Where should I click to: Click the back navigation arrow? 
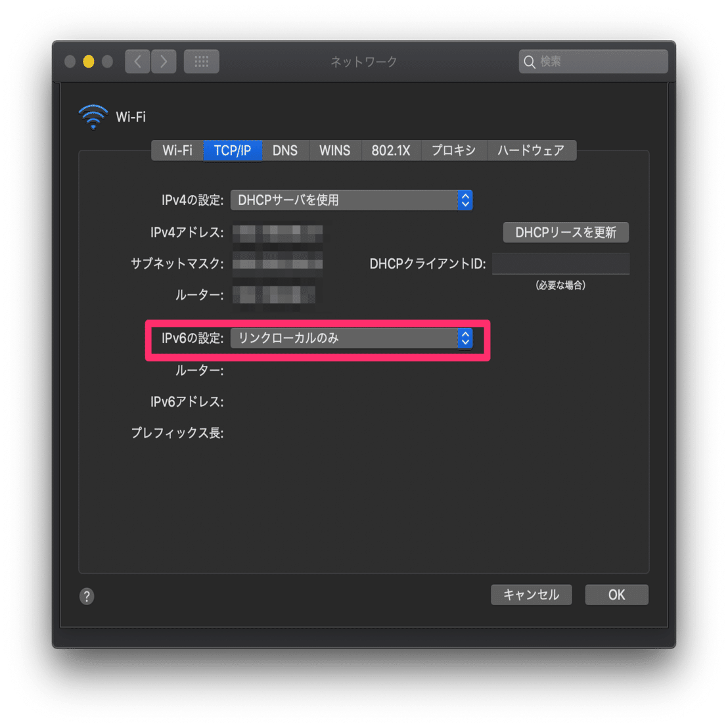pos(137,61)
